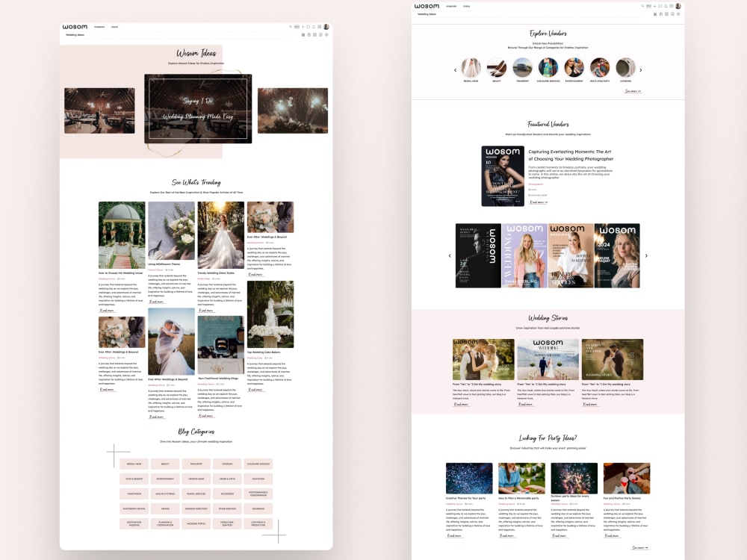Click the settings gear icon in the right page sub-toolbar

coord(678,13)
